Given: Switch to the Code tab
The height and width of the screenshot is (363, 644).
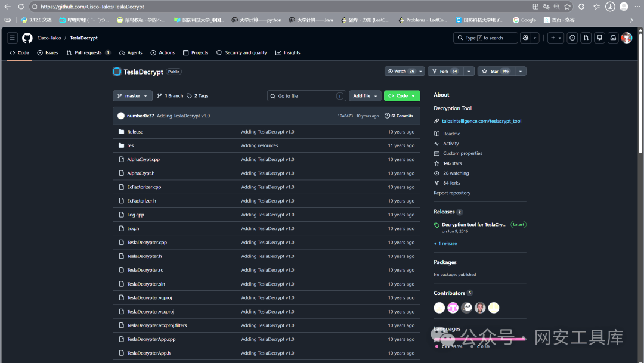Looking at the screenshot, I should 19,53.
